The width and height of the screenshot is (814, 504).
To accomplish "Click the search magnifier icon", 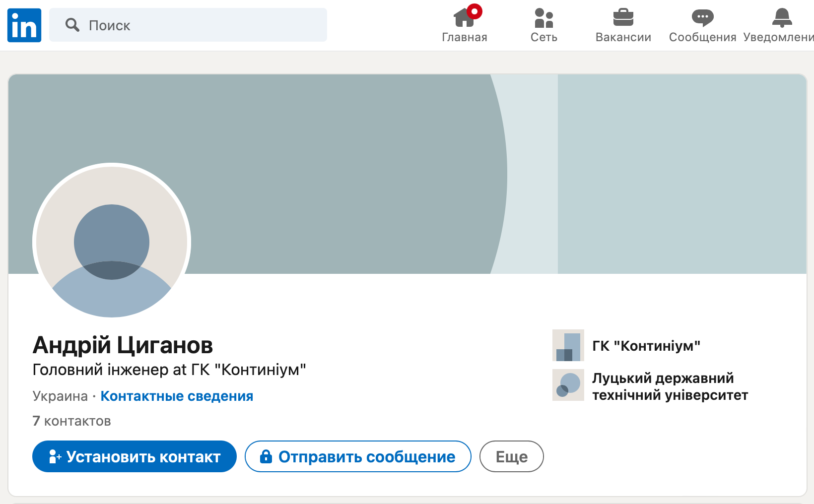I will 72,25.
